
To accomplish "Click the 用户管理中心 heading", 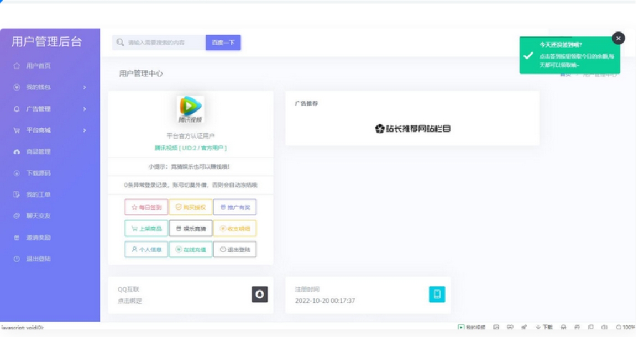I will 141,73.
